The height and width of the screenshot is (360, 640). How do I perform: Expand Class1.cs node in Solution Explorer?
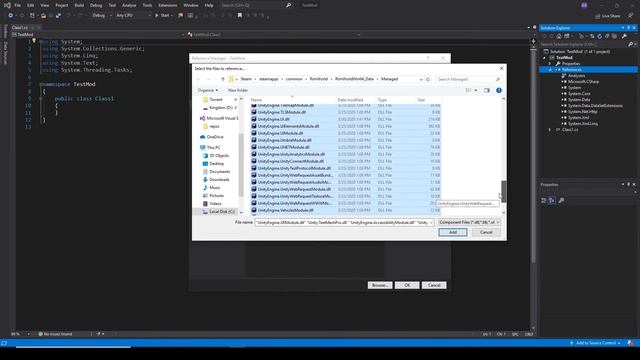point(550,130)
